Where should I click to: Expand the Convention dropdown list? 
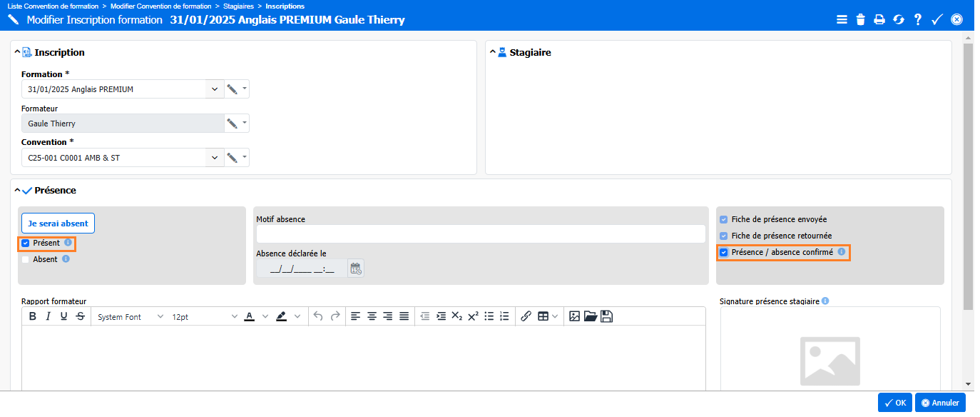(214, 158)
